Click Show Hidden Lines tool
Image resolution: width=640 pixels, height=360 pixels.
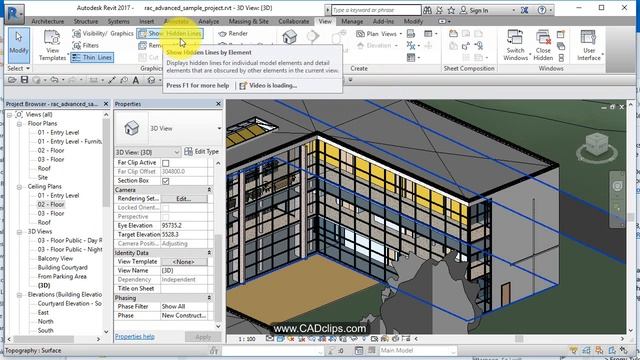[170, 33]
